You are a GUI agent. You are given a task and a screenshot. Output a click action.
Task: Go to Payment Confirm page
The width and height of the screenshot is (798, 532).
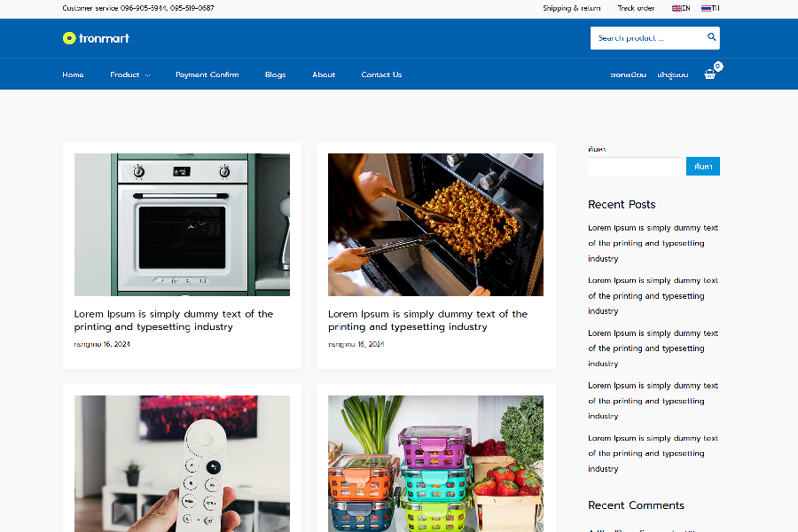[x=207, y=74]
